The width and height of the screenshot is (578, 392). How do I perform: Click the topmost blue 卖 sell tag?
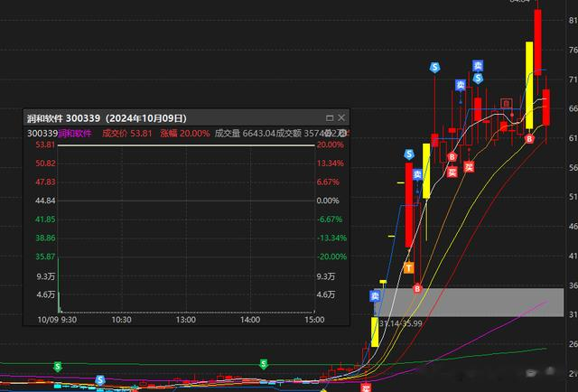478,66
